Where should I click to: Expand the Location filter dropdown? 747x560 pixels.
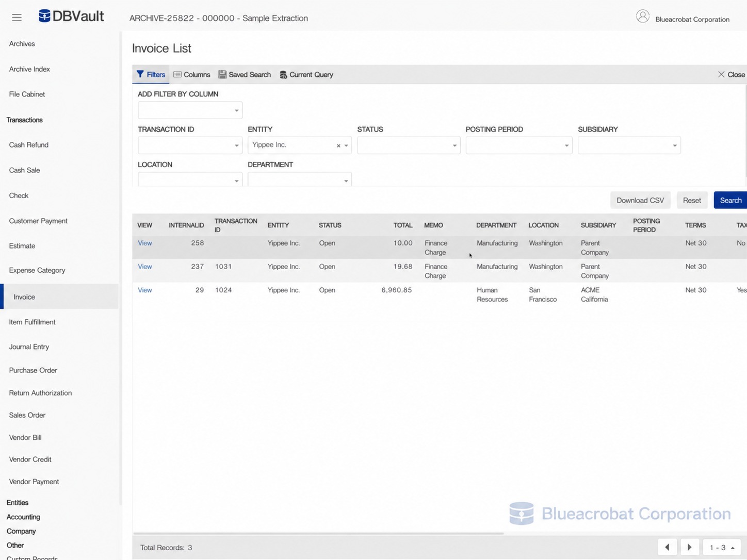(190, 179)
